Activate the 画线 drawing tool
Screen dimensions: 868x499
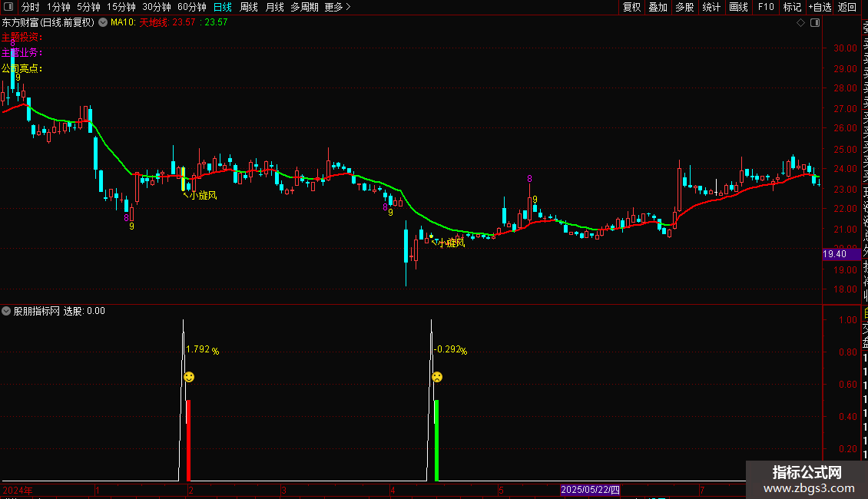click(738, 7)
